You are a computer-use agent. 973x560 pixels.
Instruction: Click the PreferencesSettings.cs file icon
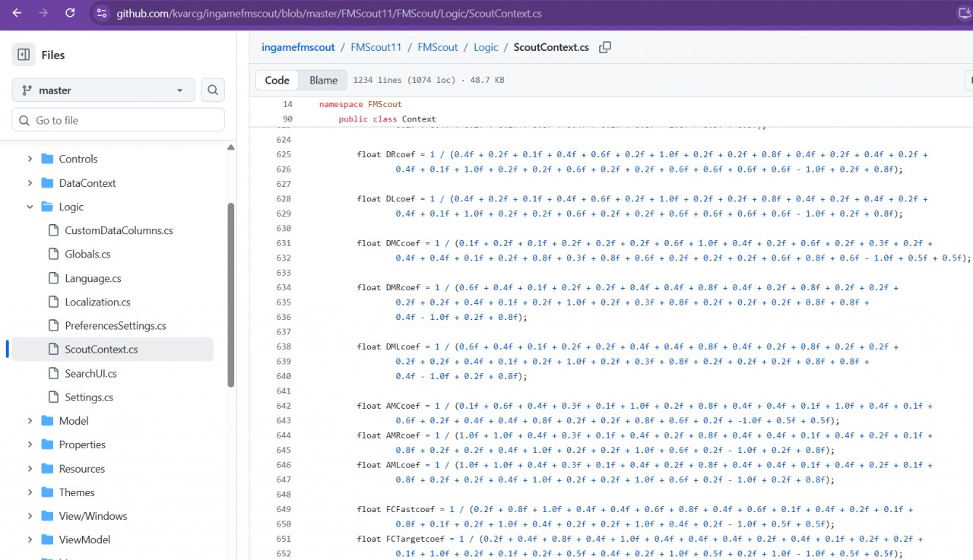(x=53, y=325)
